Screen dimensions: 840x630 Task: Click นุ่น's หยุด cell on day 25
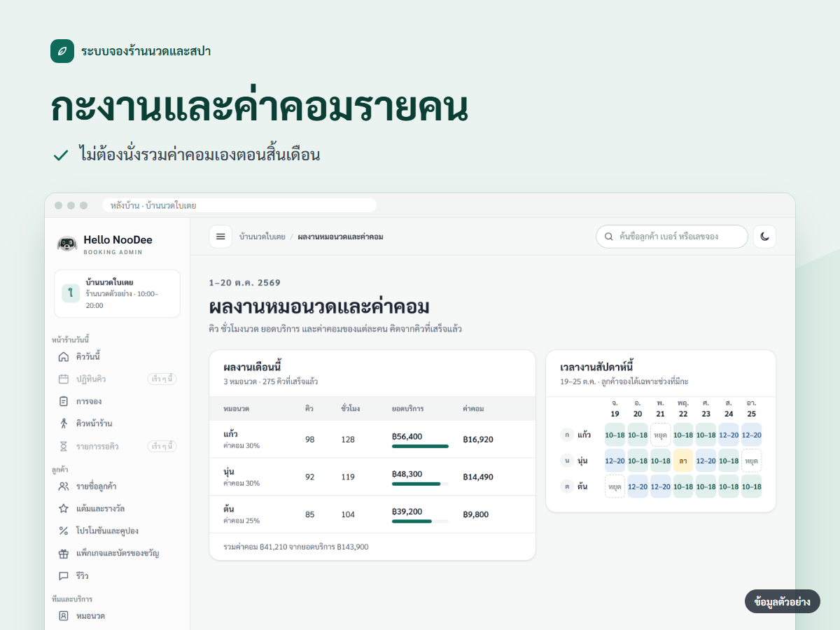(752, 461)
